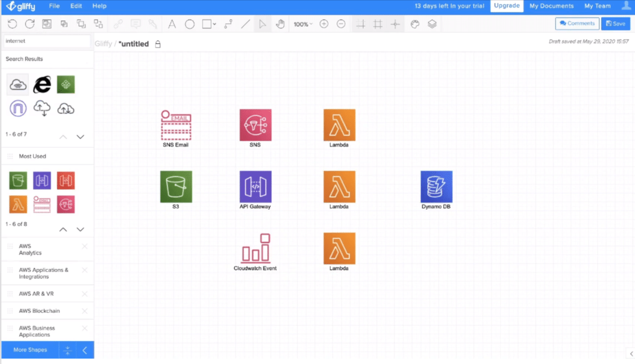Viewport: 635px width, 364px height.
Task: Open the 100% zoom level dropdown
Action: pos(303,24)
